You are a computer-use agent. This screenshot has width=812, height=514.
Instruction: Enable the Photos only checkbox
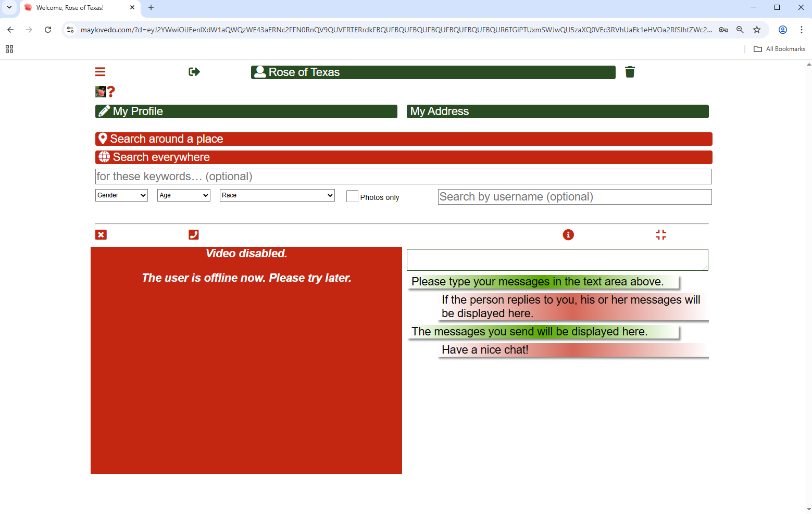(352, 196)
